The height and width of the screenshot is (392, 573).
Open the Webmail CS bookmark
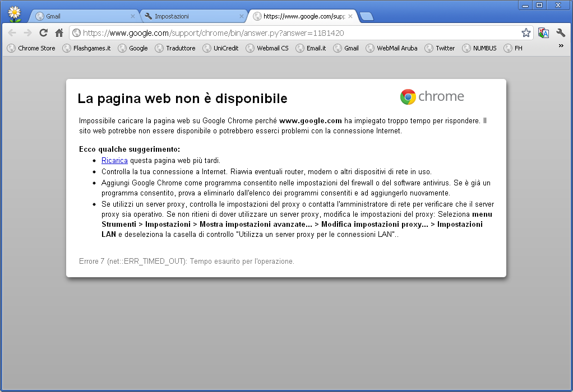[267, 48]
